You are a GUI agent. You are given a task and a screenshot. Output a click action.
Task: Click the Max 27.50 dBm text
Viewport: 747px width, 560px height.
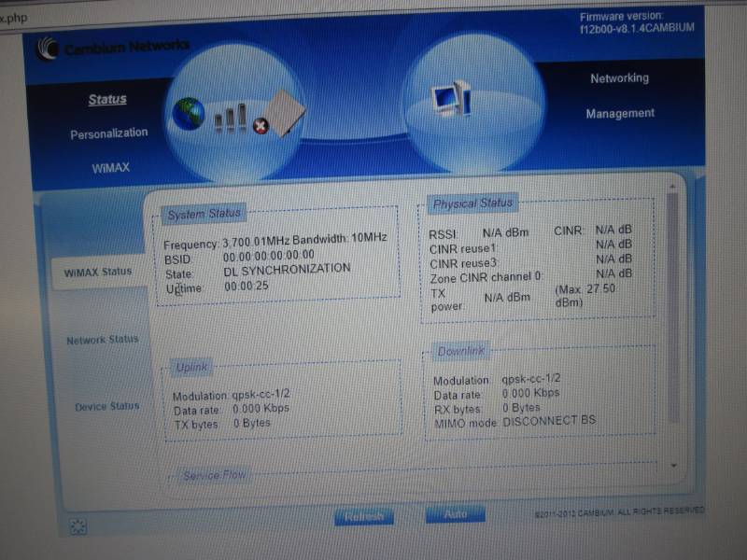click(585, 295)
